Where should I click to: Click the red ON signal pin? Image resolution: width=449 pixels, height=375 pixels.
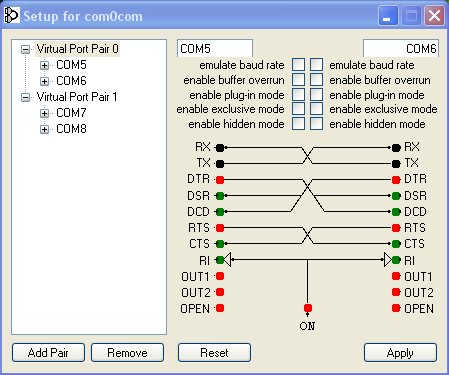pos(308,308)
